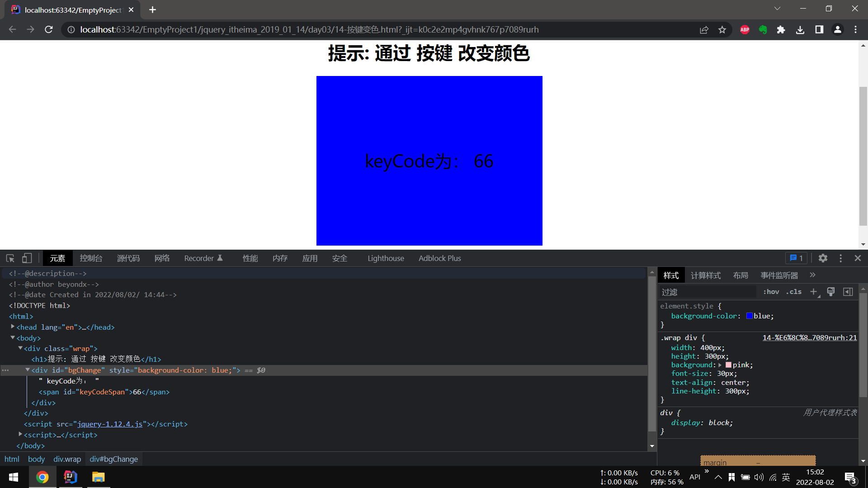Open the Chrome profile avatar
The height and width of the screenshot is (488, 868).
point(838,29)
